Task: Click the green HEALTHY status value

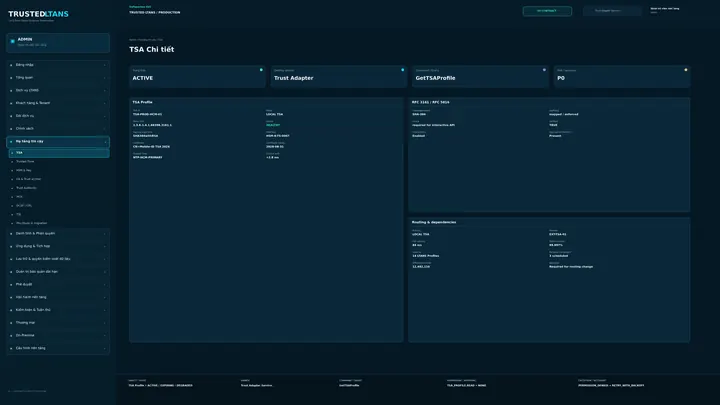Action: (x=273, y=125)
